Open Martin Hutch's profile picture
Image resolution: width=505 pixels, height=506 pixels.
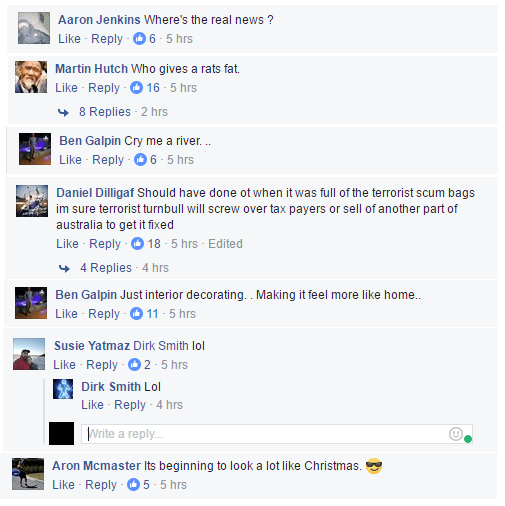tap(31, 77)
